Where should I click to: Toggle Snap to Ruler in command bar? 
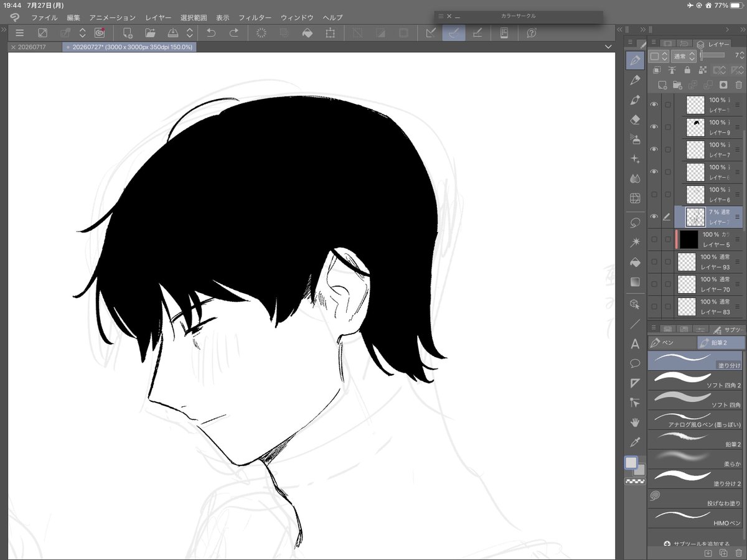point(430,33)
